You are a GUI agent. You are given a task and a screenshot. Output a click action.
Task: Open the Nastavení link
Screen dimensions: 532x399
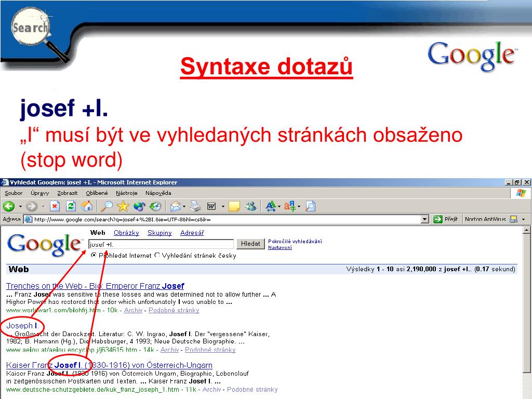280,247
